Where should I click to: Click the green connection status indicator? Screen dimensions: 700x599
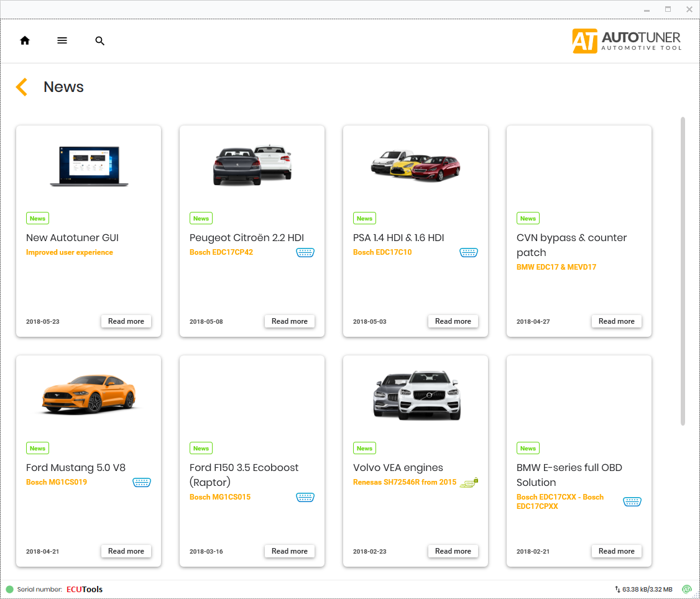pos(10,589)
